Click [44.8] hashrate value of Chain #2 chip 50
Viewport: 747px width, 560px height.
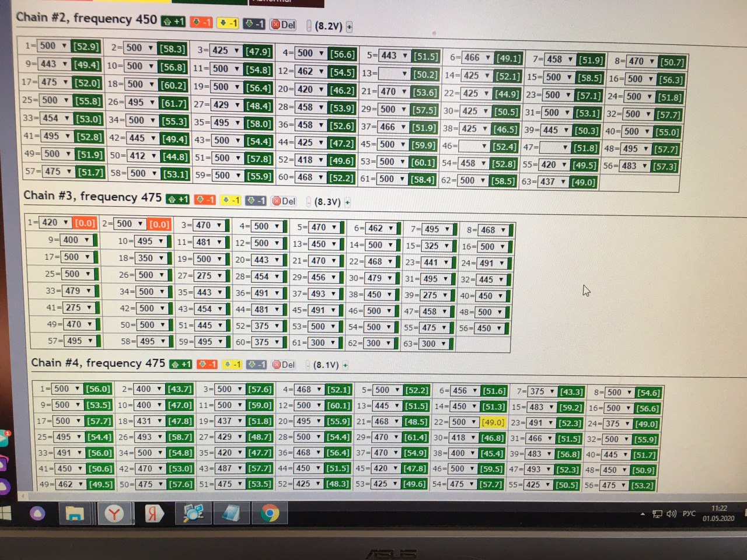(x=175, y=156)
